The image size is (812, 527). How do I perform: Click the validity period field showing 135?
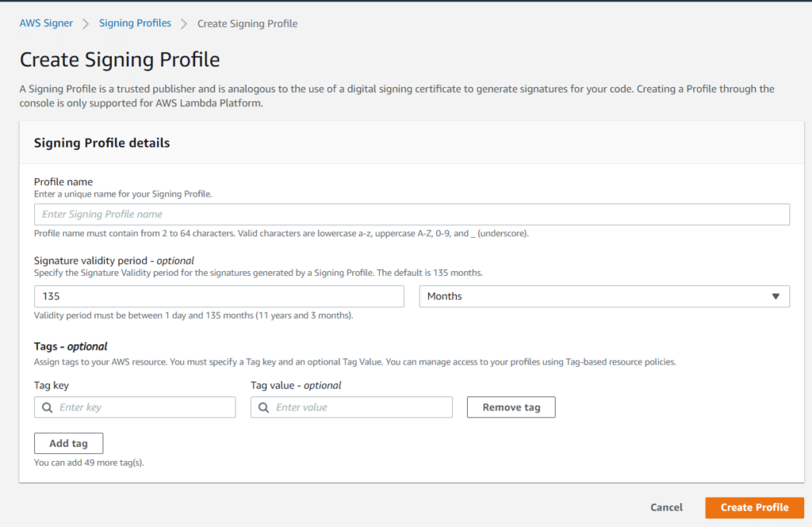click(218, 296)
